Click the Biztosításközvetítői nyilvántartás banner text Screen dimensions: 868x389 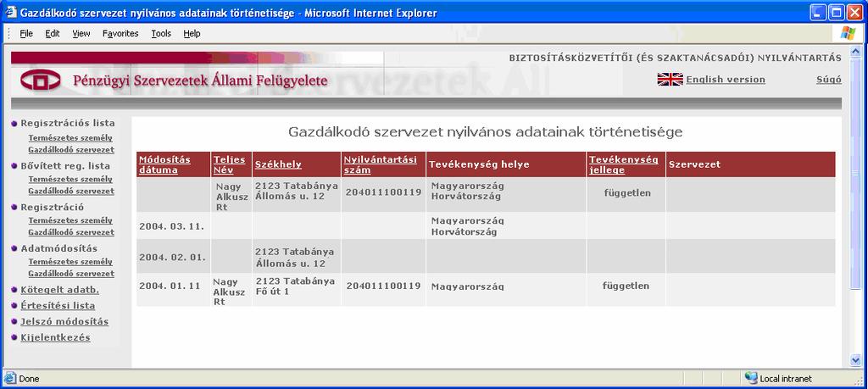[x=676, y=58]
